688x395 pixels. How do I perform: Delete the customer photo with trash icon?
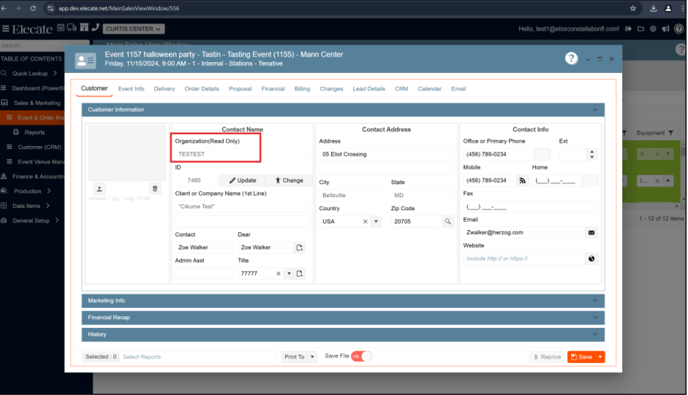[x=155, y=189]
